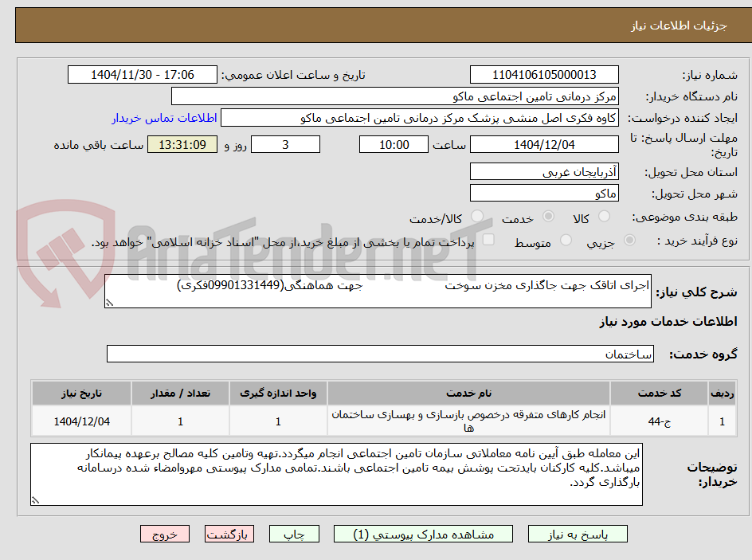The image size is (752, 560).
Task: Click the نام خدمت column header
Action: coord(468,394)
